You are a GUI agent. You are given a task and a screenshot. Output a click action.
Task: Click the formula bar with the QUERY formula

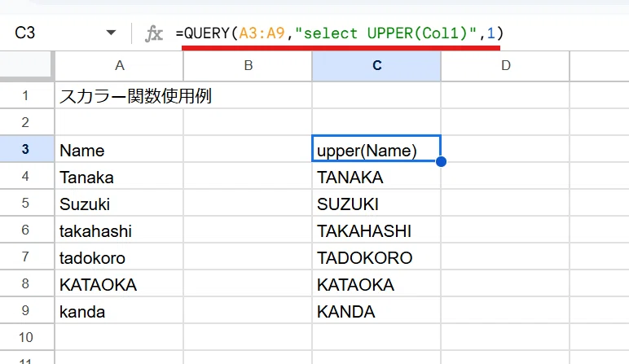340,33
